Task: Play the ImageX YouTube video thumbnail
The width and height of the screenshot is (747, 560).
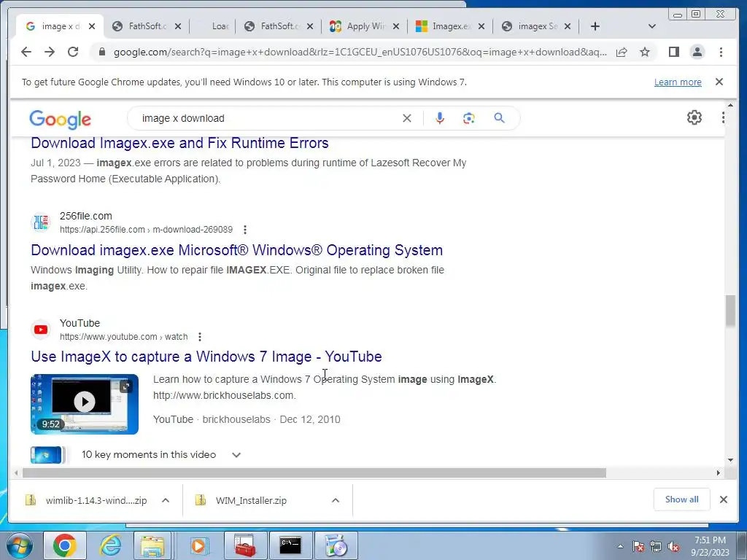Action: point(85,404)
